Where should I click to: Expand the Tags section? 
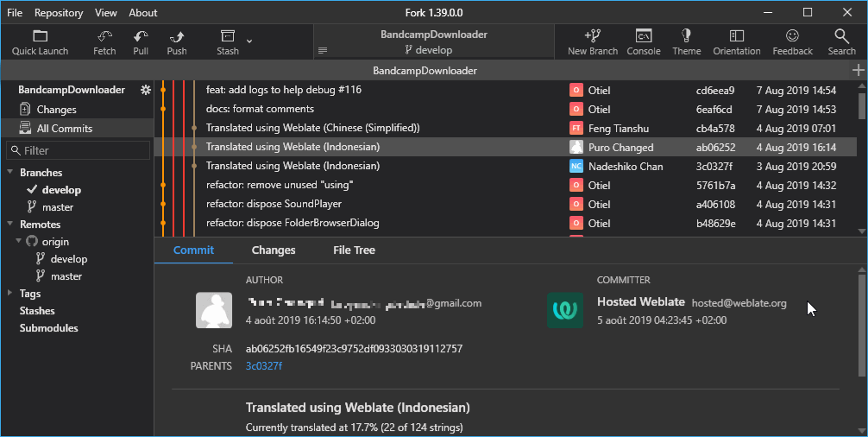pos(10,294)
